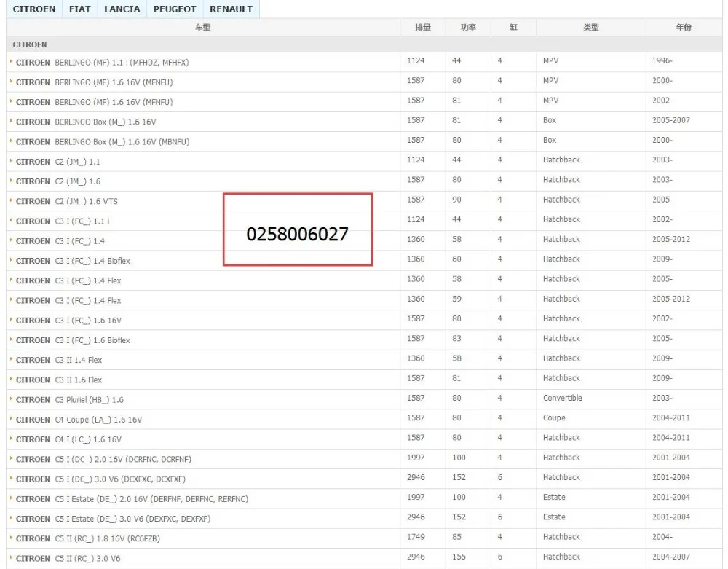Click Estate type in C5 I Estate 2.0 16V row
Screen dimensions: 728x569
pyautogui.click(x=554, y=497)
